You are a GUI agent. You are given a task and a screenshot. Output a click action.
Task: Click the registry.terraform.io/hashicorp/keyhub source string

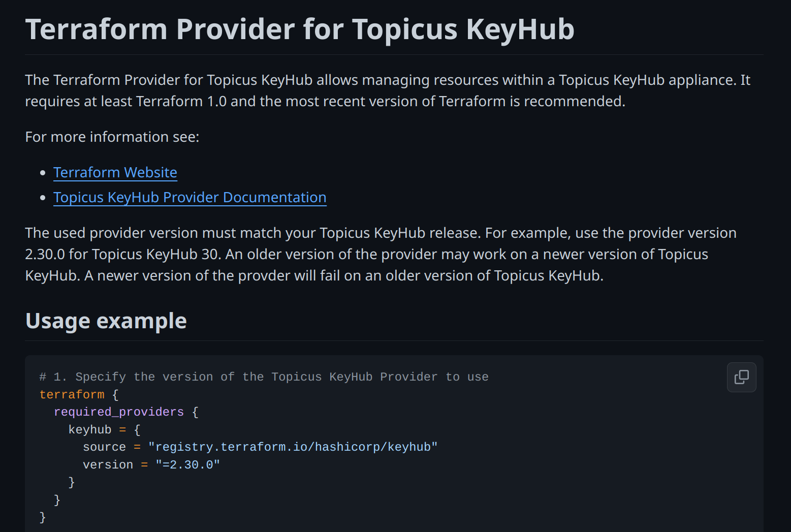(293, 447)
